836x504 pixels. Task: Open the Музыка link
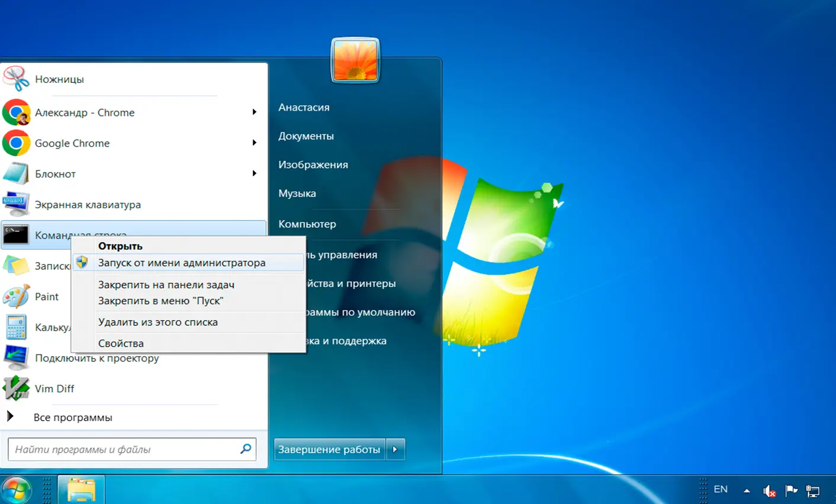pyautogui.click(x=297, y=193)
